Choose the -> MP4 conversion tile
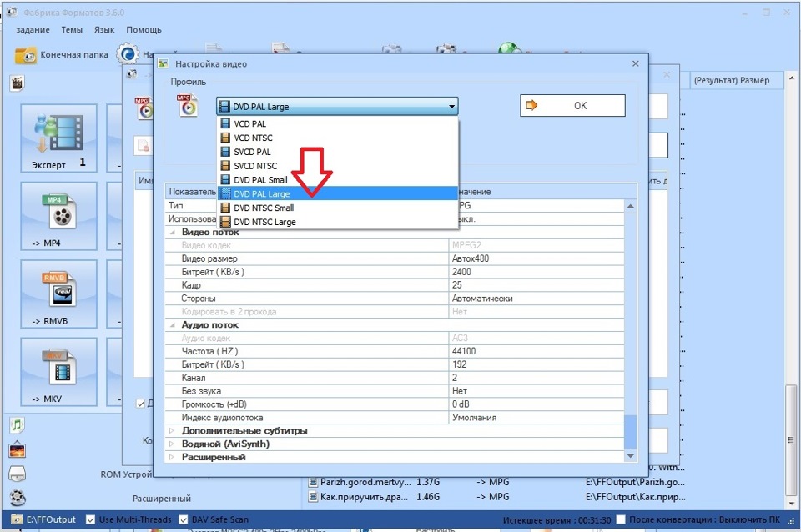This screenshot has width=801, height=532. pos(58,216)
